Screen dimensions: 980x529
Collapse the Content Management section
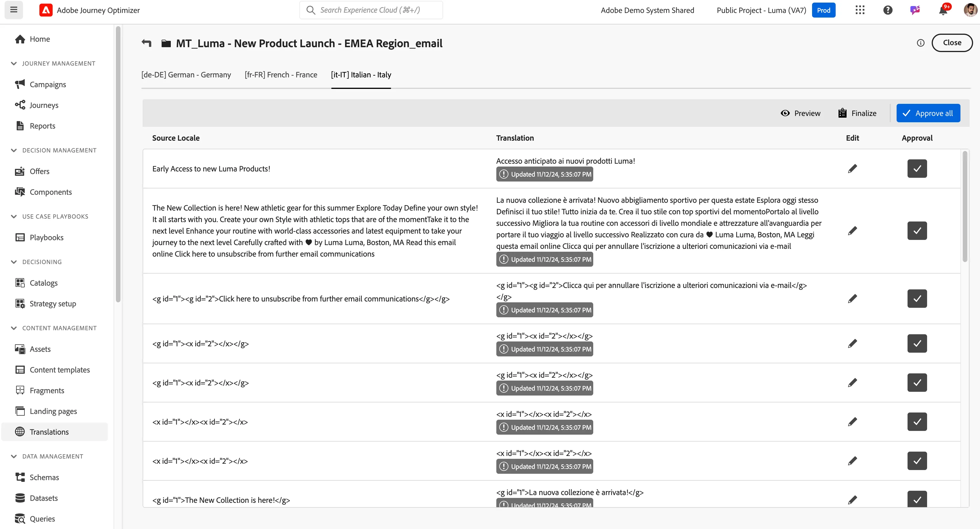click(14, 328)
